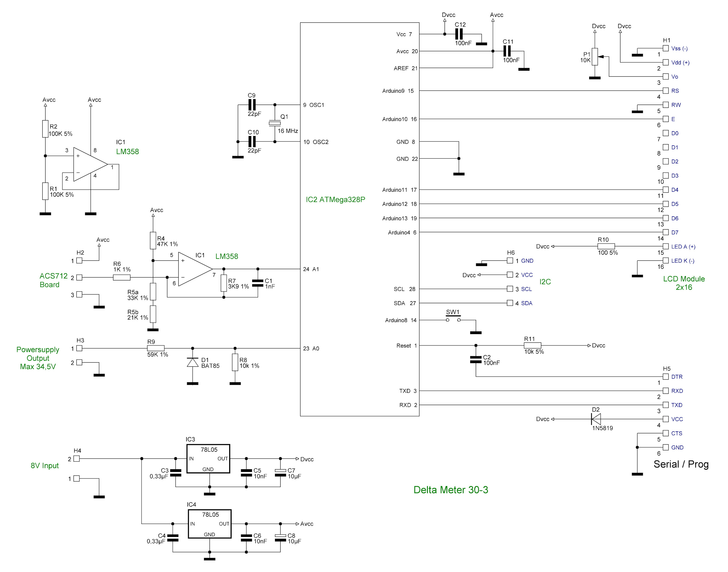This screenshot has width=728, height=572.
Task: Click the LED A (+) pin 15 pad
Action: coord(666,246)
